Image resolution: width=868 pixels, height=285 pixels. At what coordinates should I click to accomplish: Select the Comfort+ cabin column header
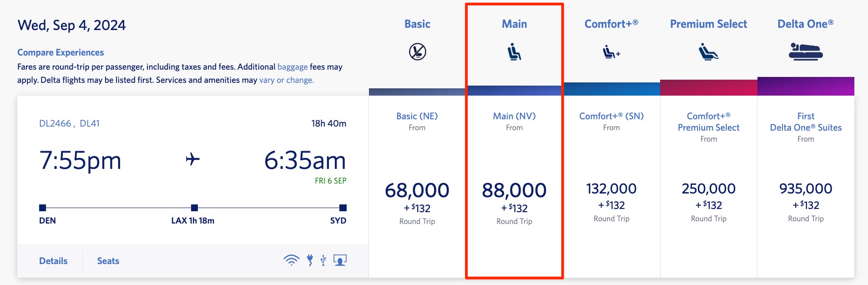pos(611,24)
